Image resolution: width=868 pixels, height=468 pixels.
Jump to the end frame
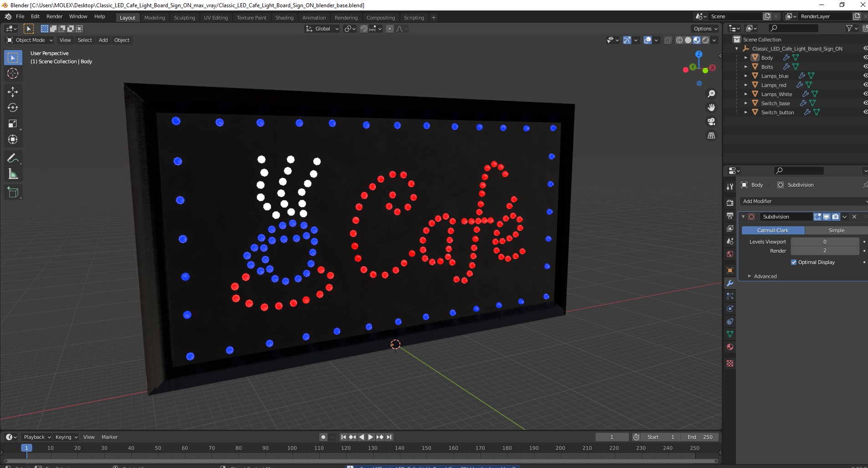coord(389,437)
